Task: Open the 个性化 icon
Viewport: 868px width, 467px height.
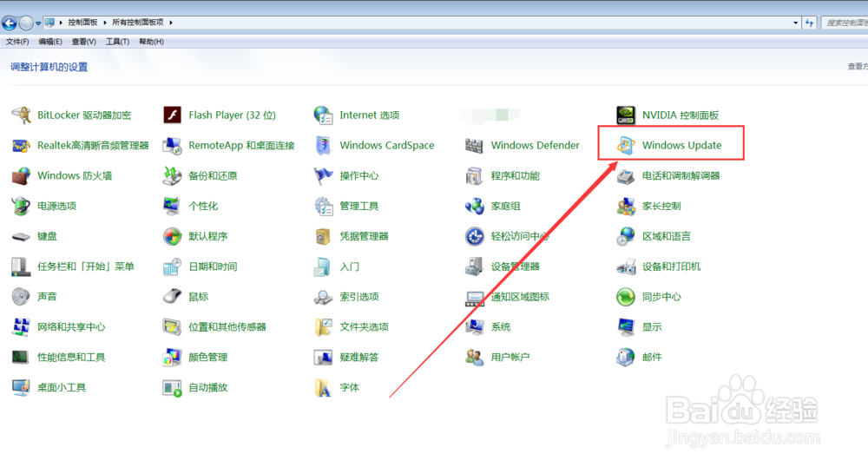Action: [x=172, y=206]
